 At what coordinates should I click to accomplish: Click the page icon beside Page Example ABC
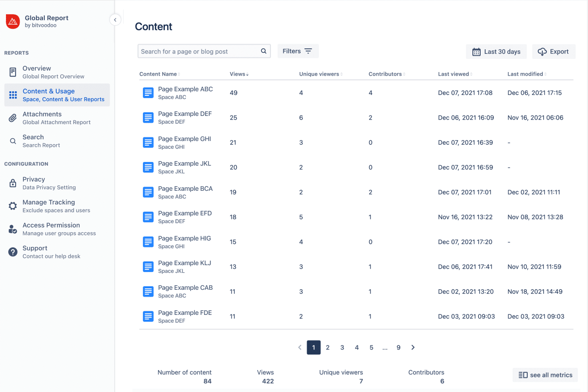[x=148, y=92]
